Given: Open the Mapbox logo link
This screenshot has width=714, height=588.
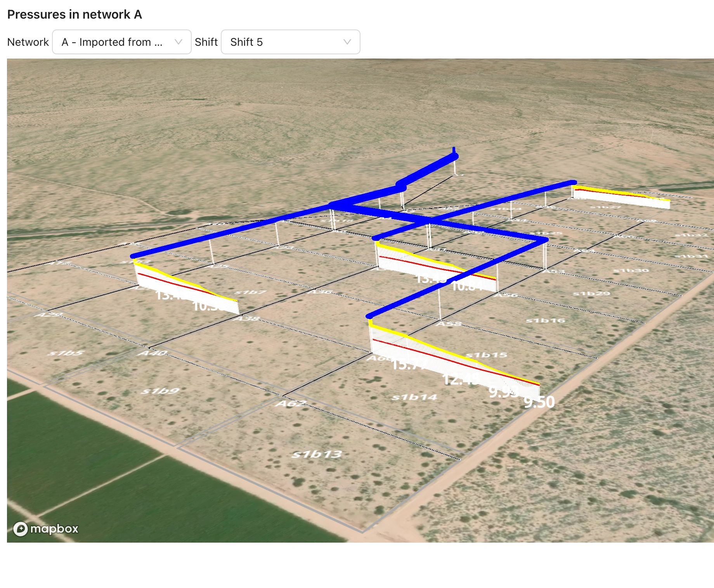Looking at the screenshot, I should pyautogui.click(x=46, y=529).
